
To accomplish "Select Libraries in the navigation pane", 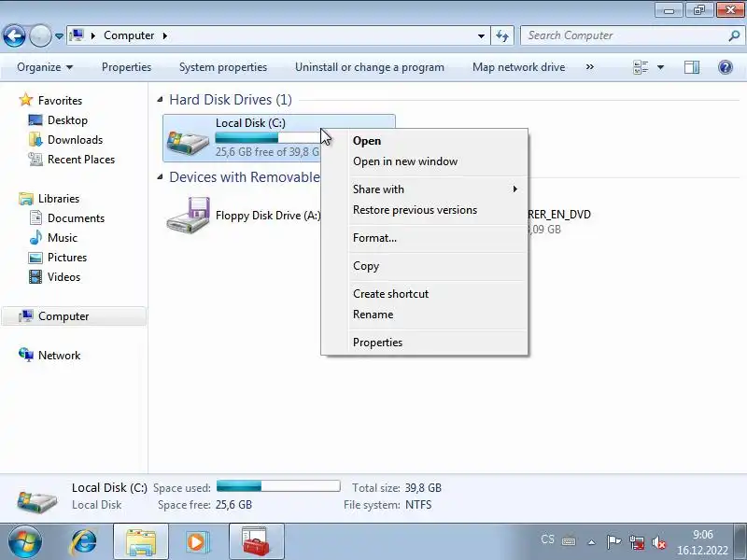I will tap(59, 199).
